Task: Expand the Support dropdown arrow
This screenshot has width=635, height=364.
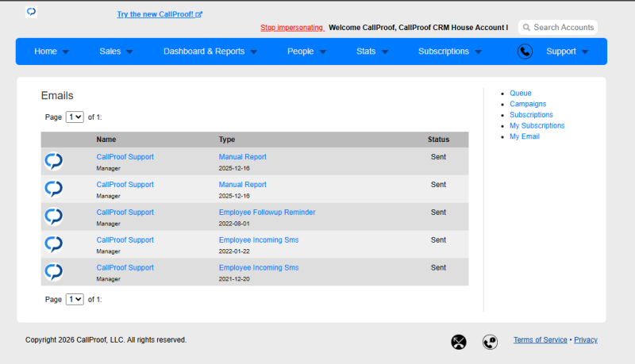Action: pyautogui.click(x=585, y=52)
